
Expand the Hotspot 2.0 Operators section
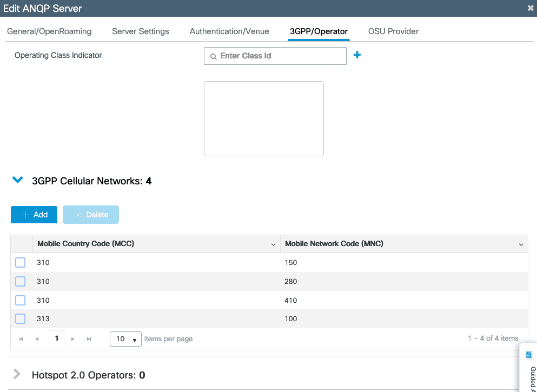pos(17,374)
